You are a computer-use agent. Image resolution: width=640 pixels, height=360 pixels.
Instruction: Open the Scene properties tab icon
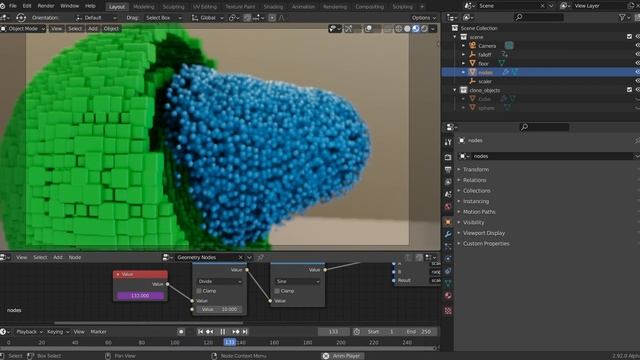448,194
